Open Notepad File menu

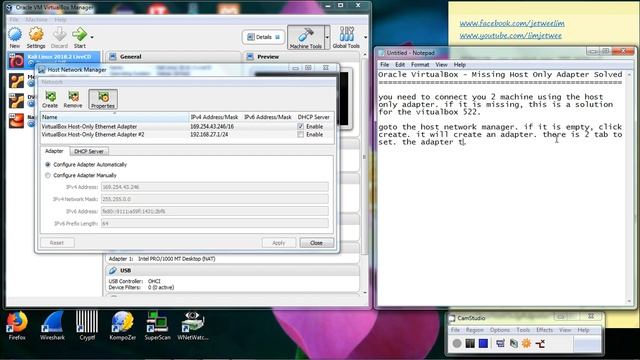tap(384, 64)
